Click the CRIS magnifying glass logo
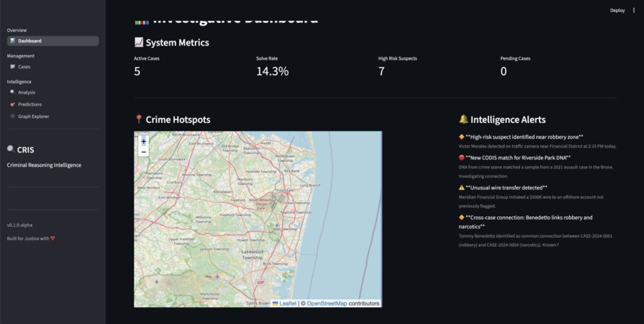 (10, 149)
